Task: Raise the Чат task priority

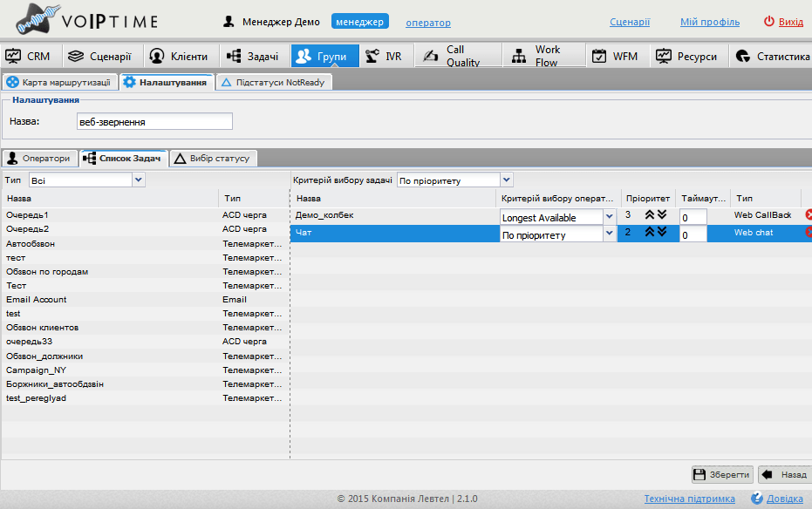Action: 650,232
